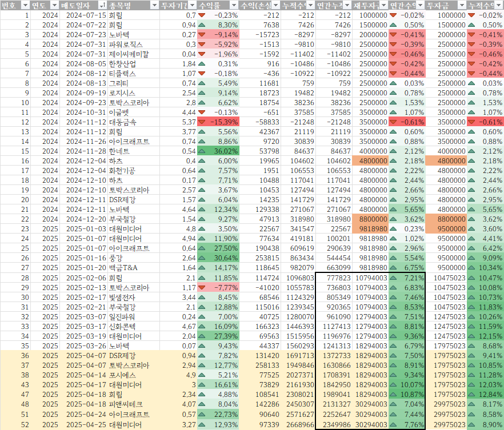
Task: Select the orange 8800000 cell in 투자금 column
Action: [446, 219]
